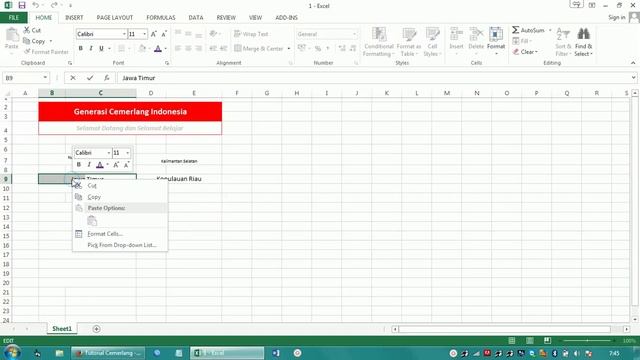Screen dimensions: 640x360
Task: Open the Format cells menu in ribbon
Action: (496, 41)
